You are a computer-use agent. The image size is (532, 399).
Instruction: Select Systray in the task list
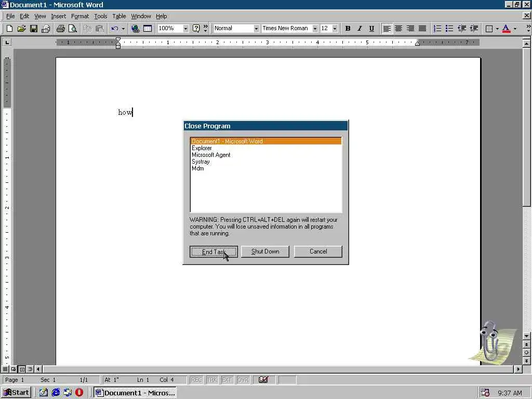coord(266,162)
